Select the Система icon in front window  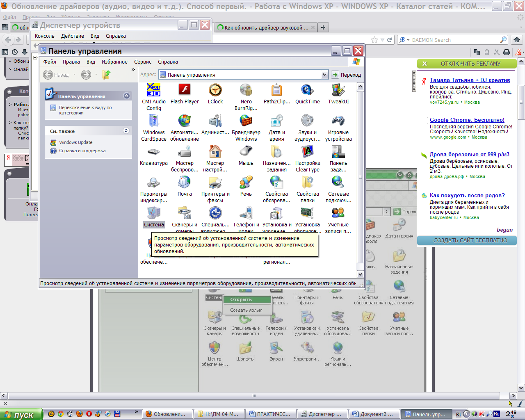point(154,217)
